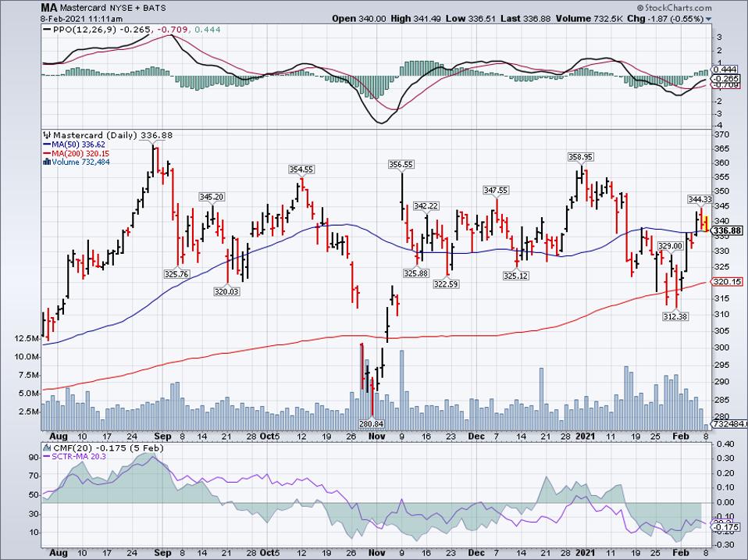Click the 12.5M volume scale label
Viewport: 748px width, 560px height.
tap(27, 338)
